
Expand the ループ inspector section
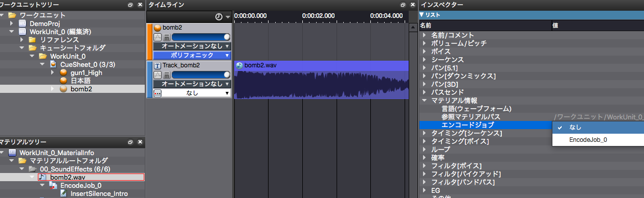424,150
